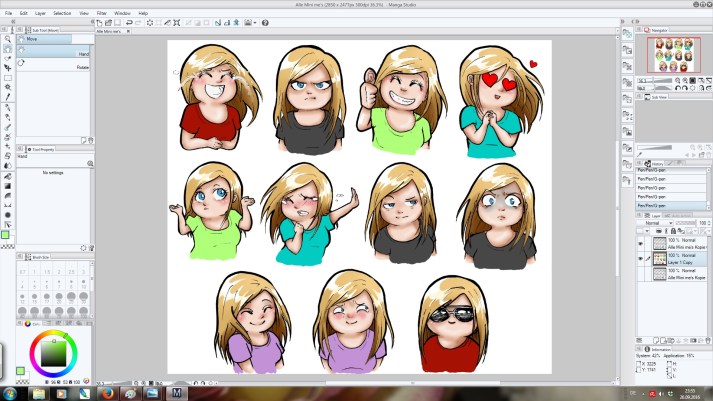Pick the Eyedropper tool
The height and width of the screenshot is (401, 713).
click(7, 96)
